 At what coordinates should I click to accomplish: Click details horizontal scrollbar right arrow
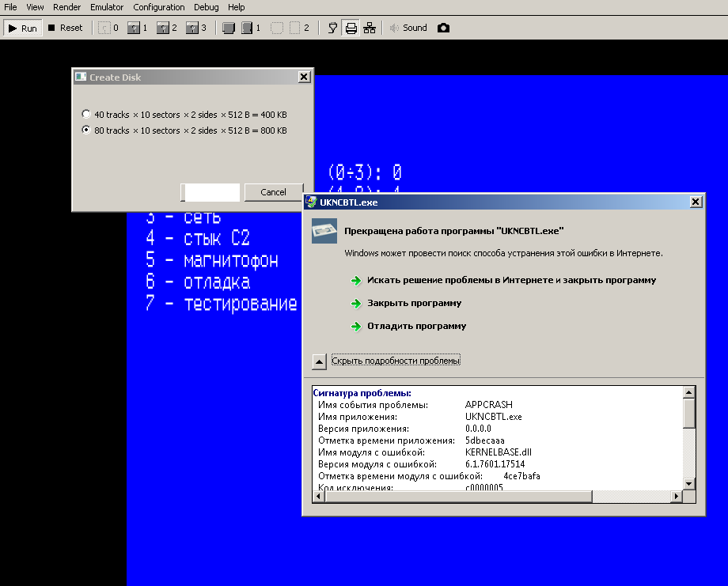click(x=677, y=496)
